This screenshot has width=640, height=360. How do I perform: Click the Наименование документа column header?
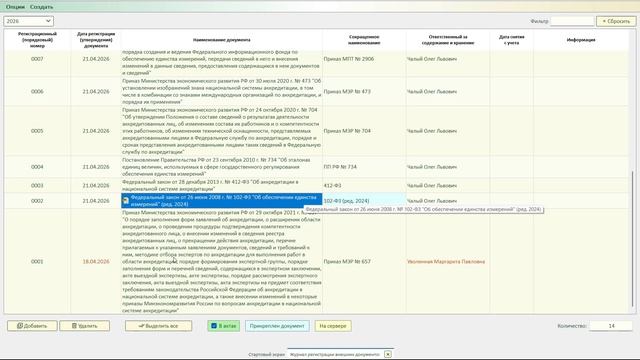(222, 40)
